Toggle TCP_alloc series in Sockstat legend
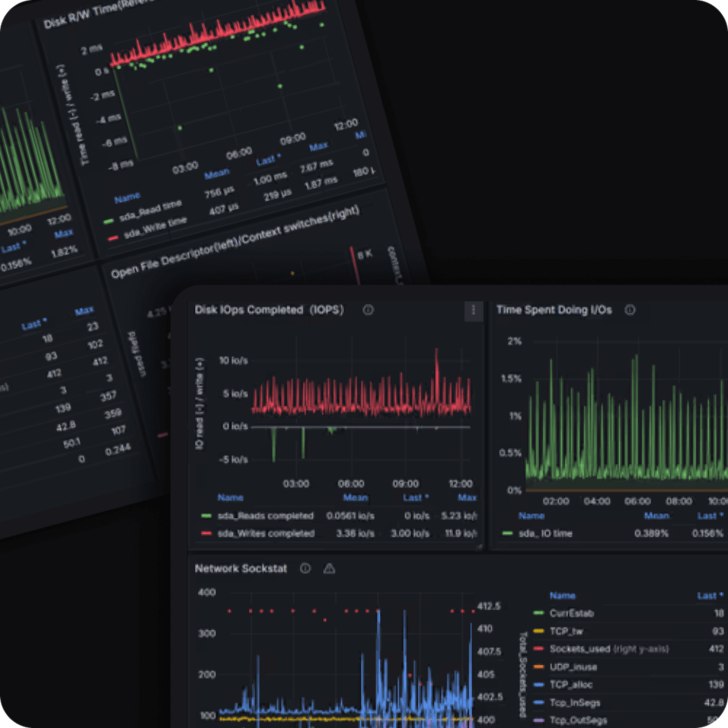 571,685
